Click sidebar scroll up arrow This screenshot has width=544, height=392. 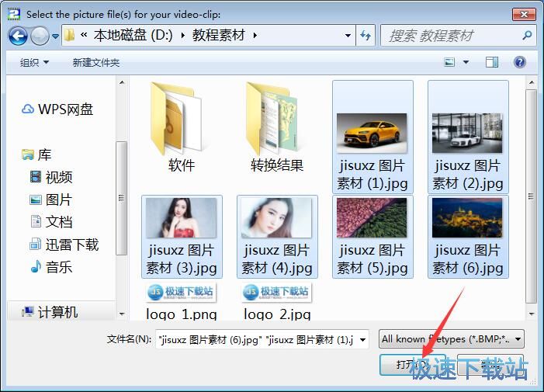tap(122, 82)
